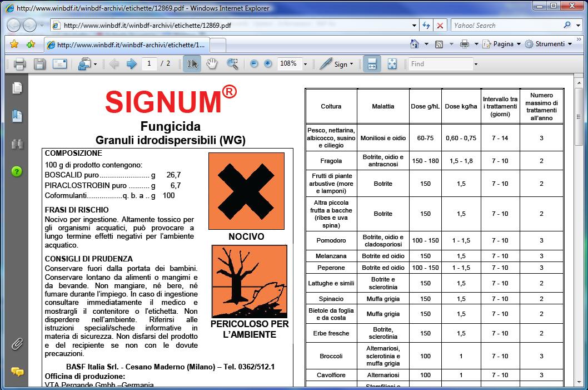Go to next PDF page

(131, 64)
